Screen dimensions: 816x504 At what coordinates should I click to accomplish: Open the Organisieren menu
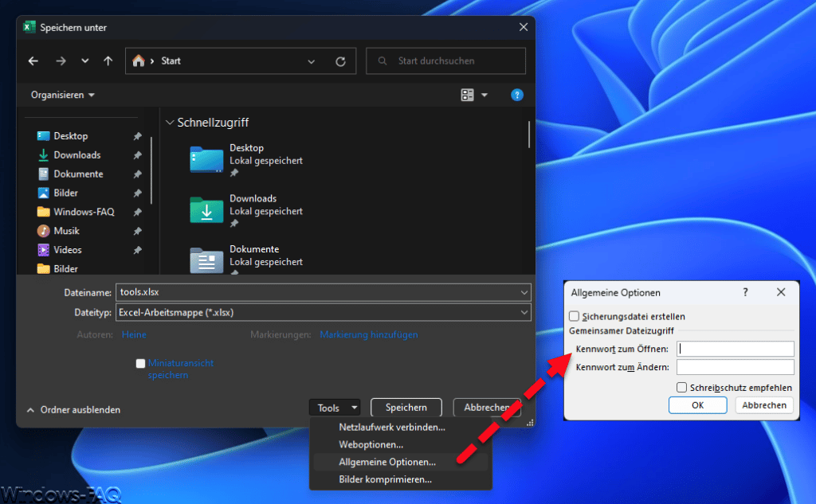point(62,95)
